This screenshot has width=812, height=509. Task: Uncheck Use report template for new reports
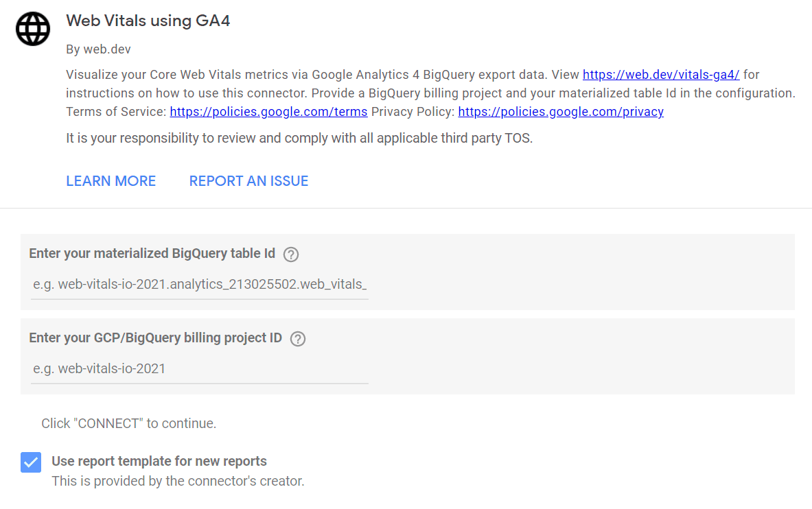[x=30, y=462]
